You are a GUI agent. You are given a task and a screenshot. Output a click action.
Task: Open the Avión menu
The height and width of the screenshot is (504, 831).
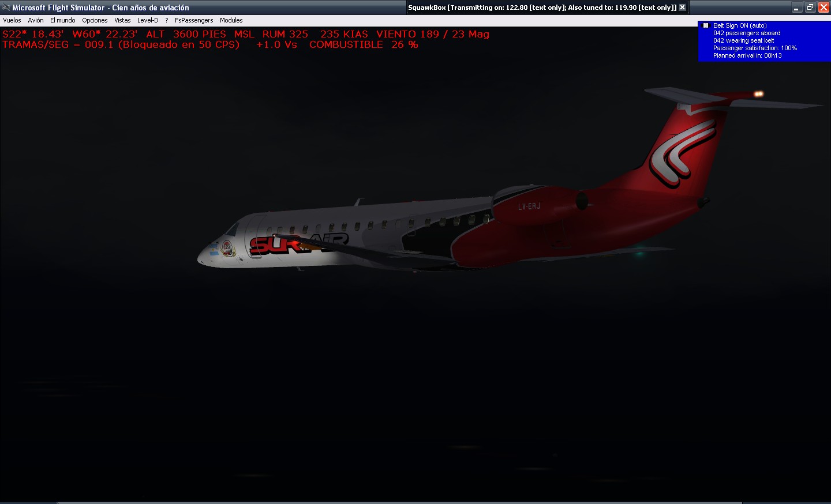36,20
